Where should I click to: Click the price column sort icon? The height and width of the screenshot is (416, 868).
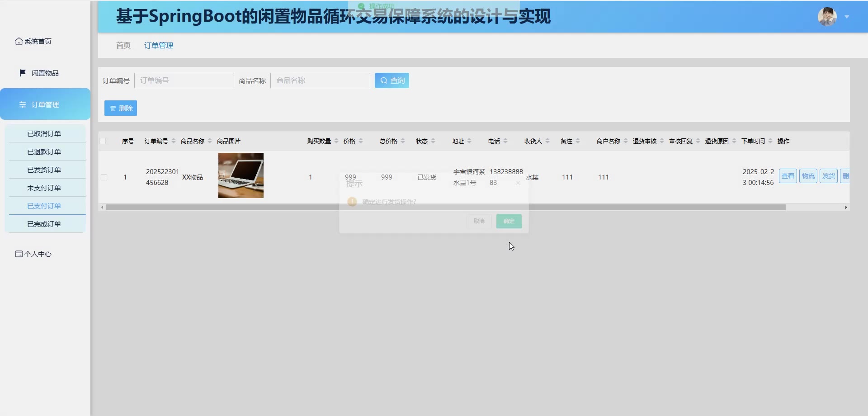(361, 141)
